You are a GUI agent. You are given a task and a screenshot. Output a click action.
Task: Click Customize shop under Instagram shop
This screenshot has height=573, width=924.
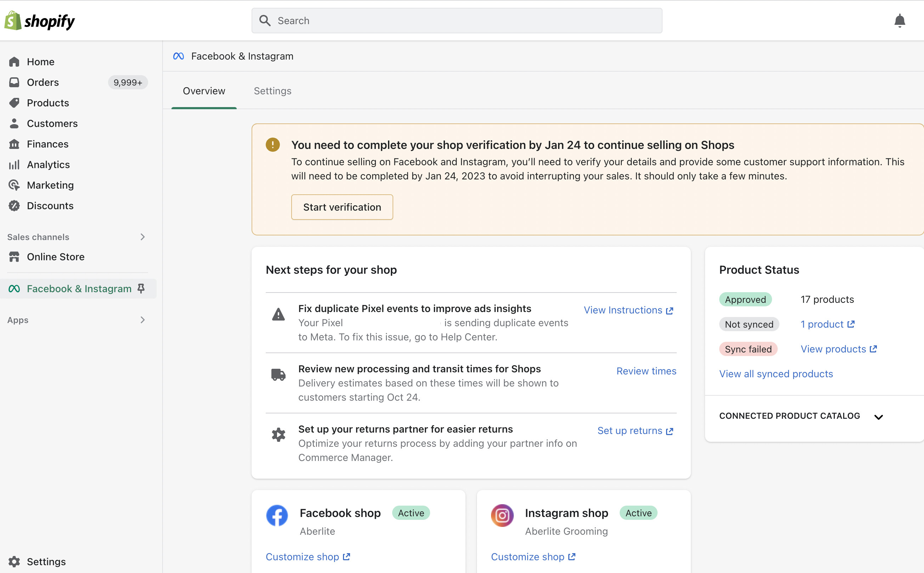click(x=533, y=557)
